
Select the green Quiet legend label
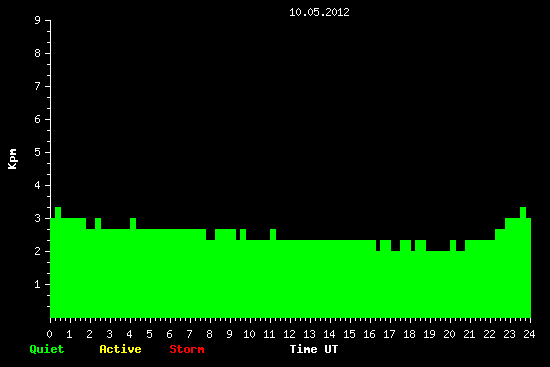coord(47,349)
